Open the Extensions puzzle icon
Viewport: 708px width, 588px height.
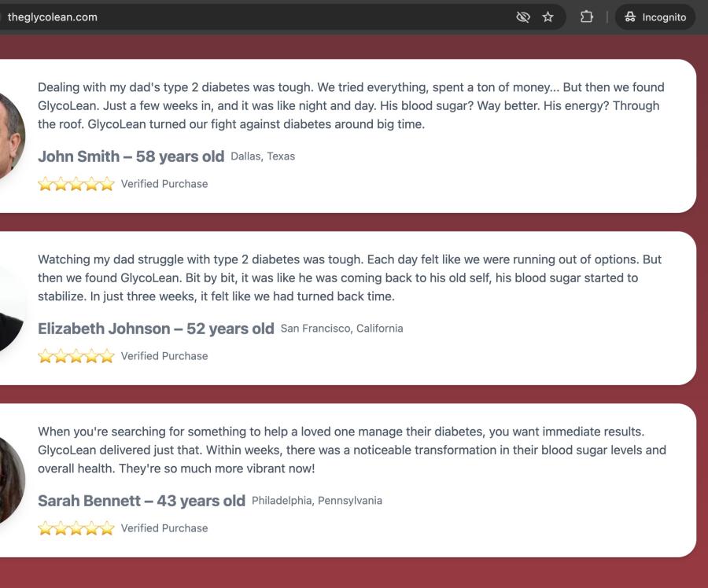coord(586,17)
